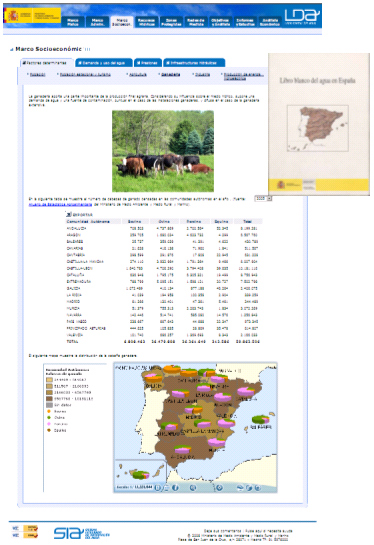Click the Ovino column header
This screenshot has height=545, width=374.
click(x=164, y=221)
